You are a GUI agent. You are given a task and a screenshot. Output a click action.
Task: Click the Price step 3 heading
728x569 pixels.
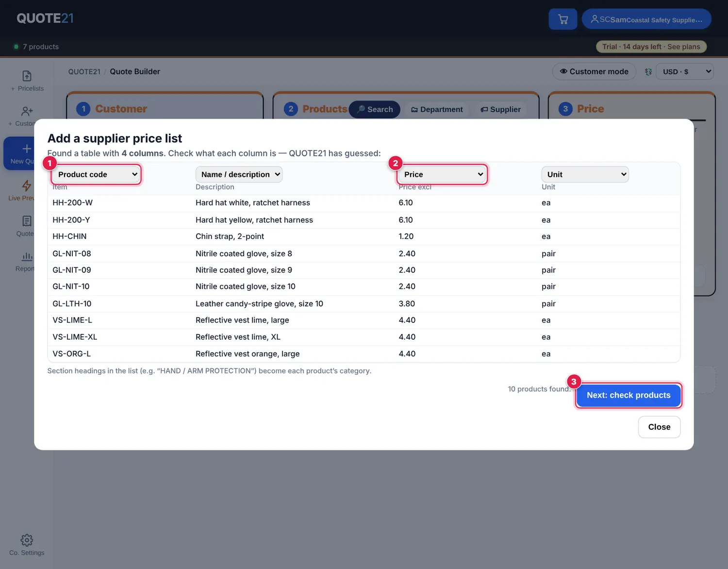(590, 109)
